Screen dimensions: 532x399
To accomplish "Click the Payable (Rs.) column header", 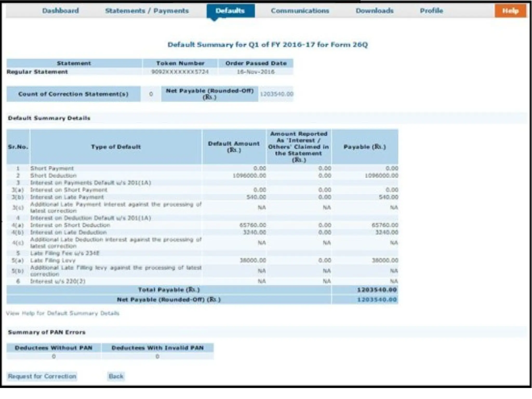I will pos(364,147).
